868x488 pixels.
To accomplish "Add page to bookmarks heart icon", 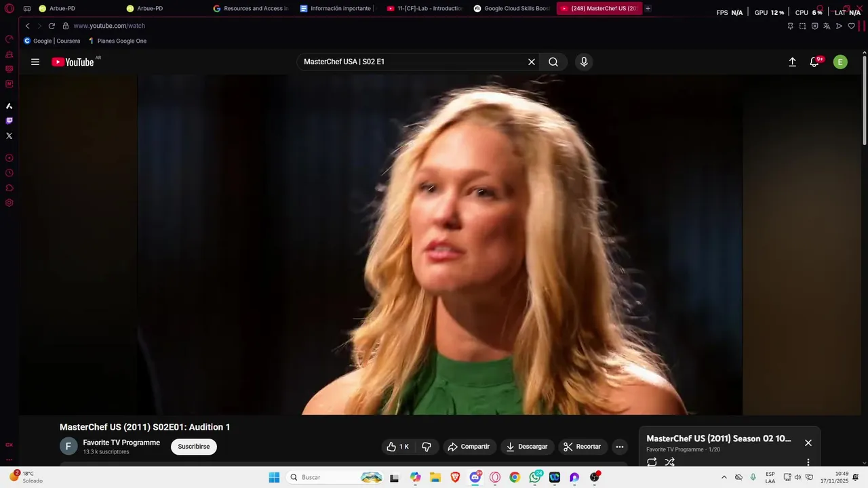I will tap(852, 26).
